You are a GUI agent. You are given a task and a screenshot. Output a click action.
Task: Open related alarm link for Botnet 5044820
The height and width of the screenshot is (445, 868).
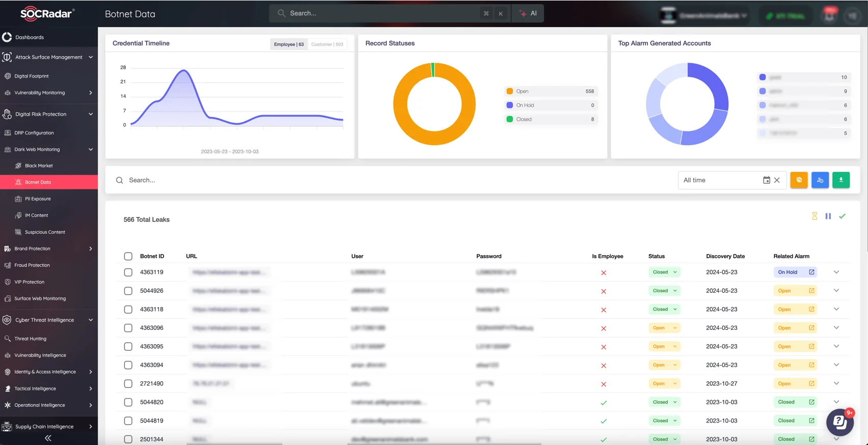click(x=811, y=402)
